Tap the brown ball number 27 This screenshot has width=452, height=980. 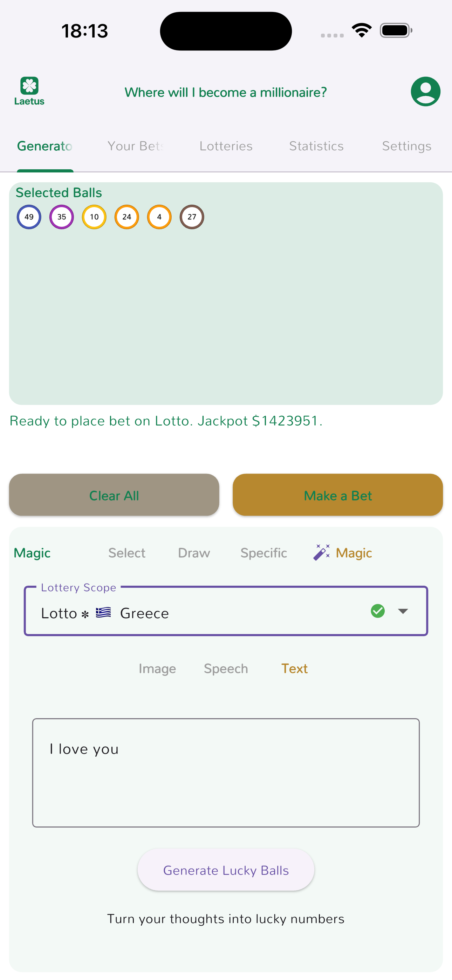click(x=192, y=217)
